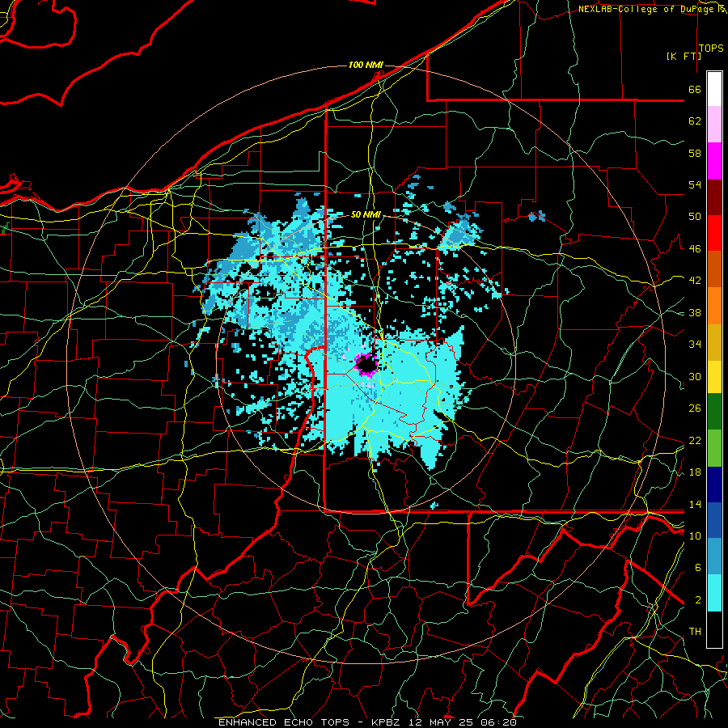728x728 pixels.
Task: Click the bright red legend swatch
Action: click(x=714, y=233)
